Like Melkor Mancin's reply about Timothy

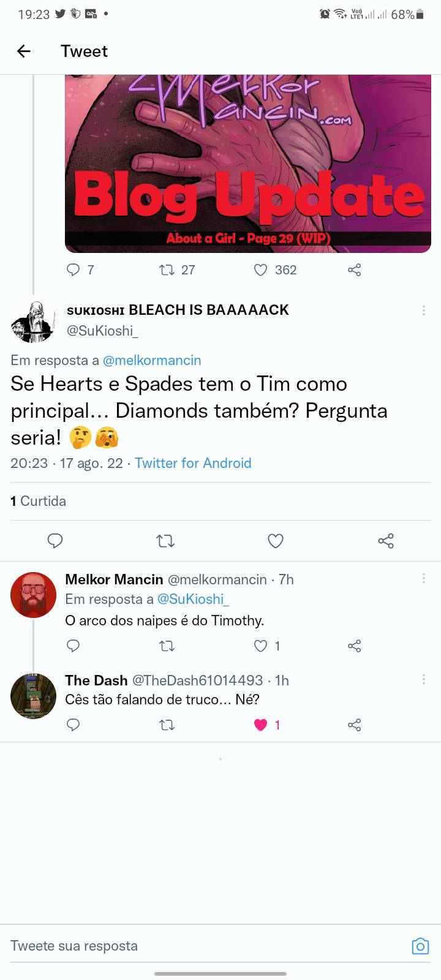260,646
